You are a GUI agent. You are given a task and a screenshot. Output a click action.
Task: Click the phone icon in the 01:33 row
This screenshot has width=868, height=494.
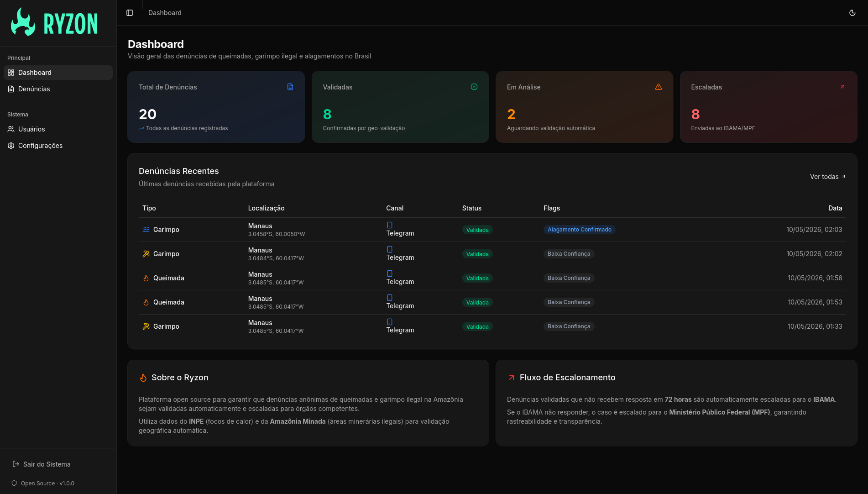pos(390,322)
